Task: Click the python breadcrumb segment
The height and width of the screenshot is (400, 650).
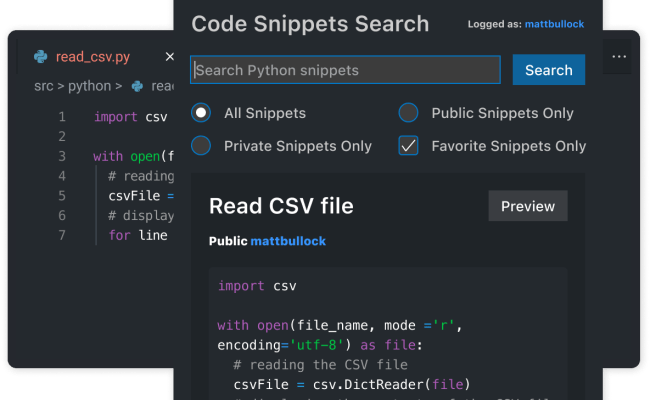Action: click(90, 86)
